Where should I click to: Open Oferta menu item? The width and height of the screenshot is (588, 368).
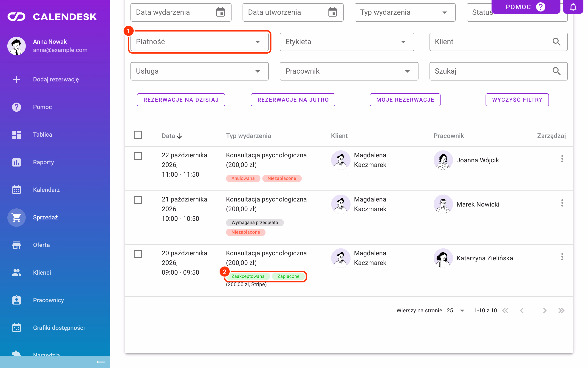(x=41, y=245)
